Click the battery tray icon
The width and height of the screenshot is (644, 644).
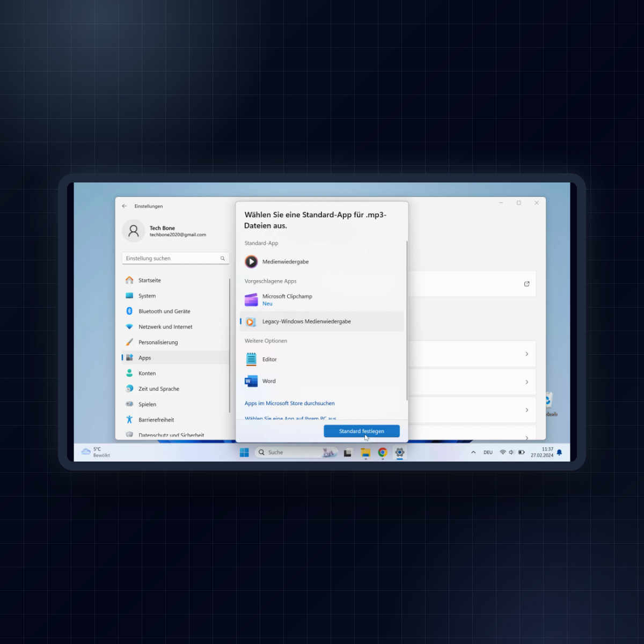point(521,452)
